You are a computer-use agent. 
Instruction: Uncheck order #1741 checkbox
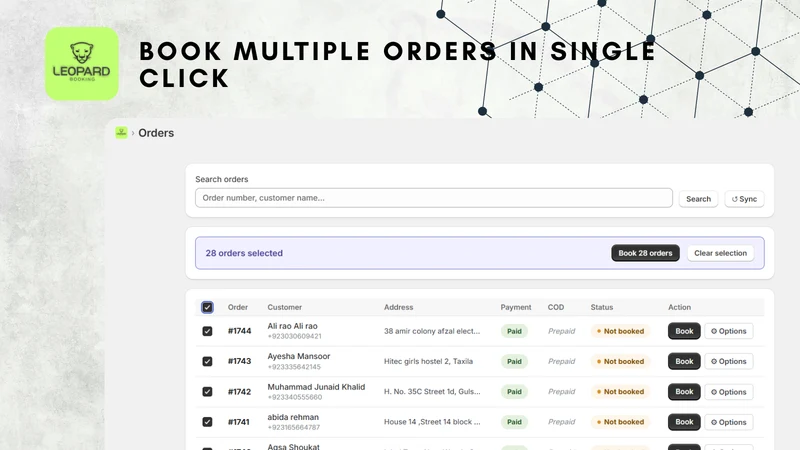207,422
